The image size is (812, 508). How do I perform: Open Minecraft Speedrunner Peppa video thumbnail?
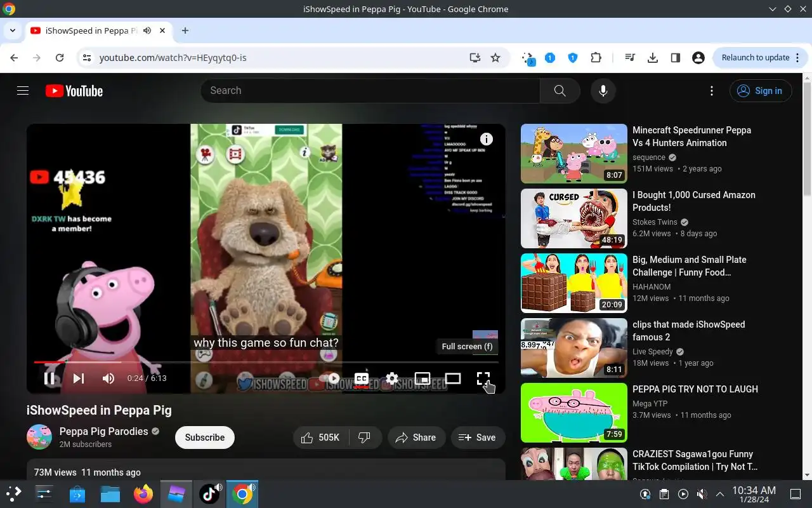[574, 154]
